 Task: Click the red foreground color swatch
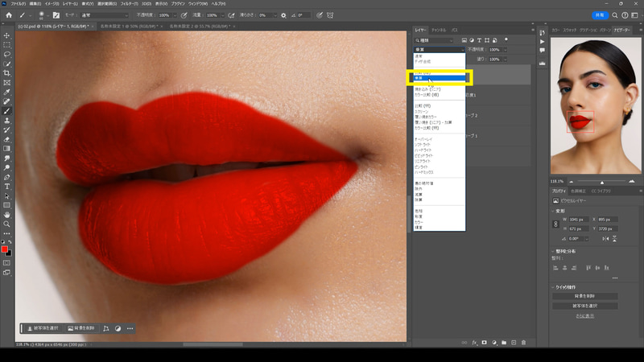(5, 249)
